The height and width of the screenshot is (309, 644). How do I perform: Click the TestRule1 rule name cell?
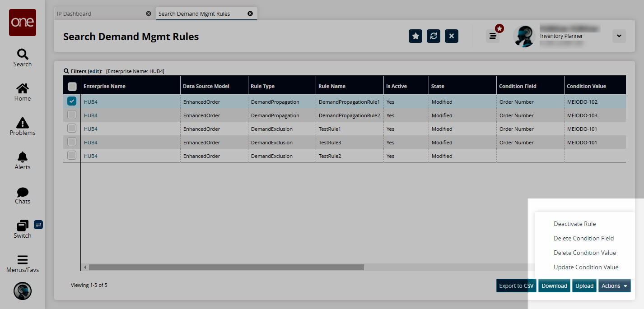pos(350,129)
